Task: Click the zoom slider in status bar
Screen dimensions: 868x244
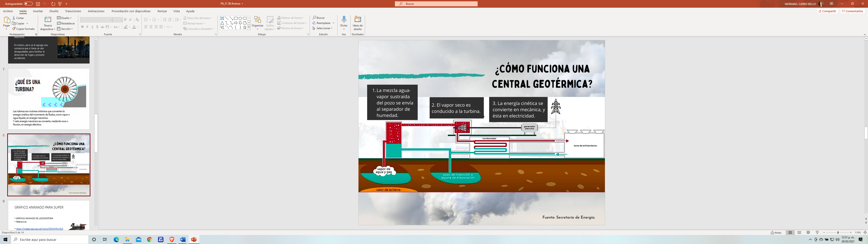Action: point(838,232)
